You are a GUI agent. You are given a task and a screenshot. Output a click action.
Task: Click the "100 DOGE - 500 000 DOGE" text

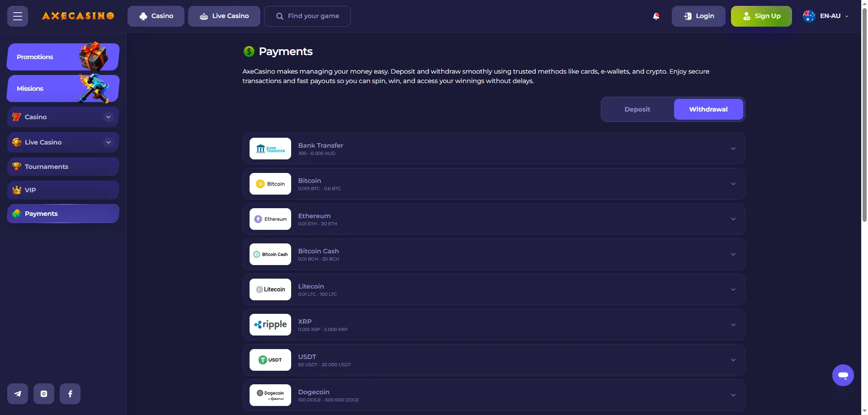(x=328, y=400)
